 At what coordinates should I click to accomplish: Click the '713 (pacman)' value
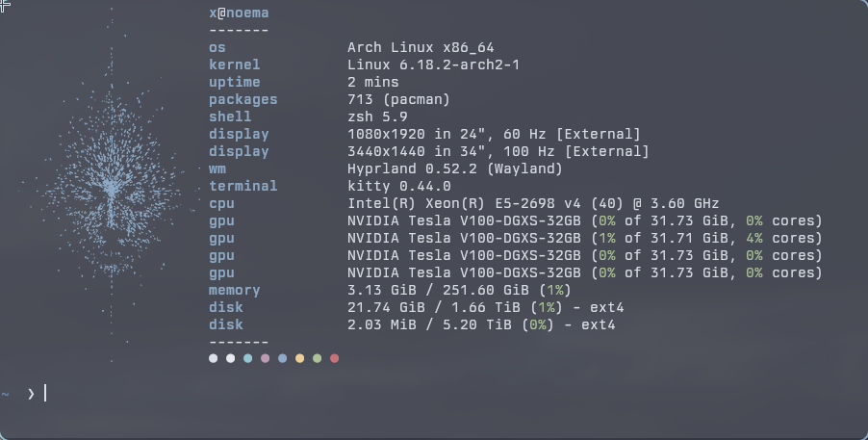[x=398, y=100]
